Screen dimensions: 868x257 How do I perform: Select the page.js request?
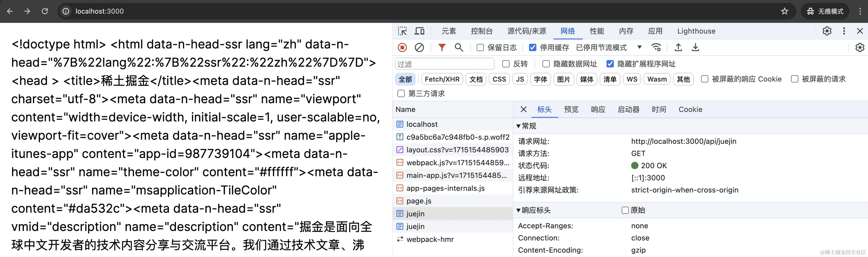453,201
